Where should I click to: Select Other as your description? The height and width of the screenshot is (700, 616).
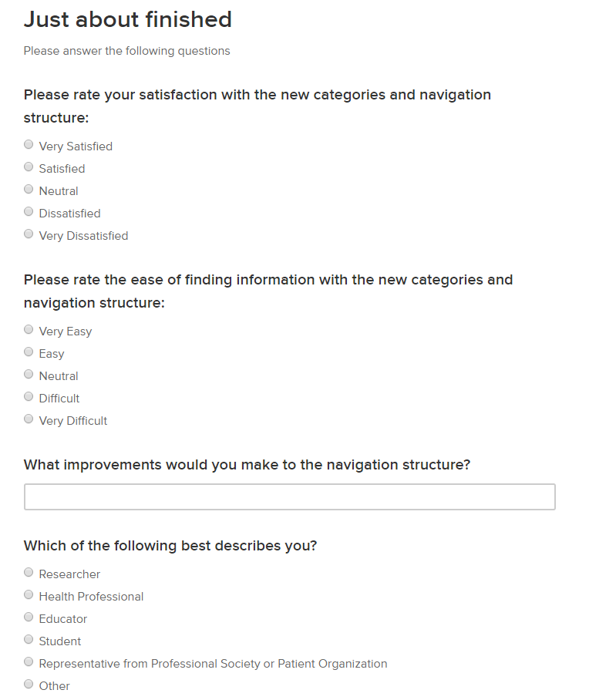(29, 684)
